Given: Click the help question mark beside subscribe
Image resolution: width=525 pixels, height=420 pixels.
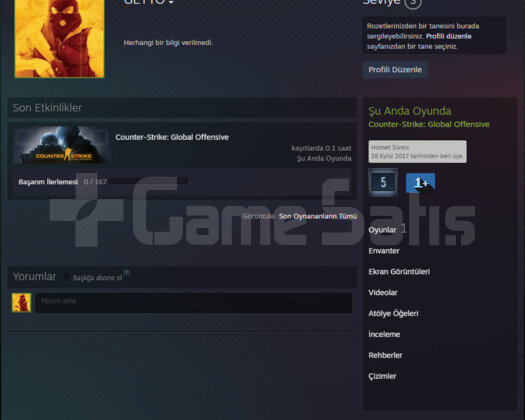Looking at the screenshot, I should (126, 272).
